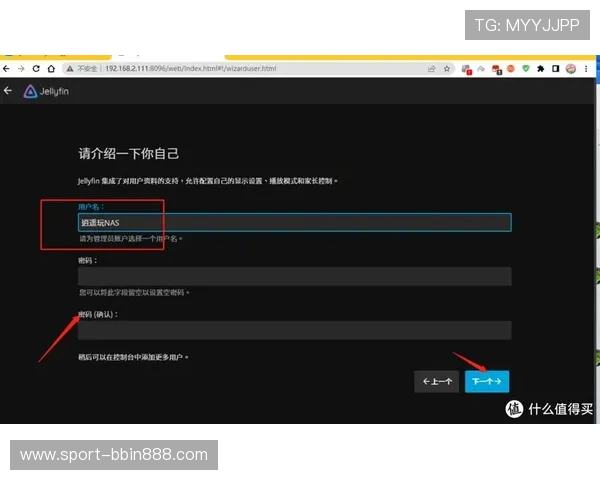Click the blue next (下一个) button
The width and height of the screenshot is (600, 480).
tap(487, 382)
